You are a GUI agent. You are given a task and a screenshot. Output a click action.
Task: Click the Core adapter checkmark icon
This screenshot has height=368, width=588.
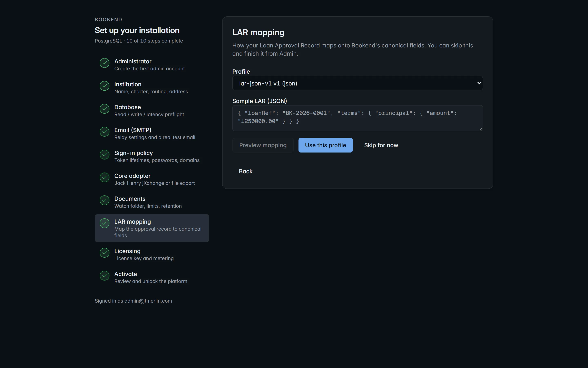[105, 177]
